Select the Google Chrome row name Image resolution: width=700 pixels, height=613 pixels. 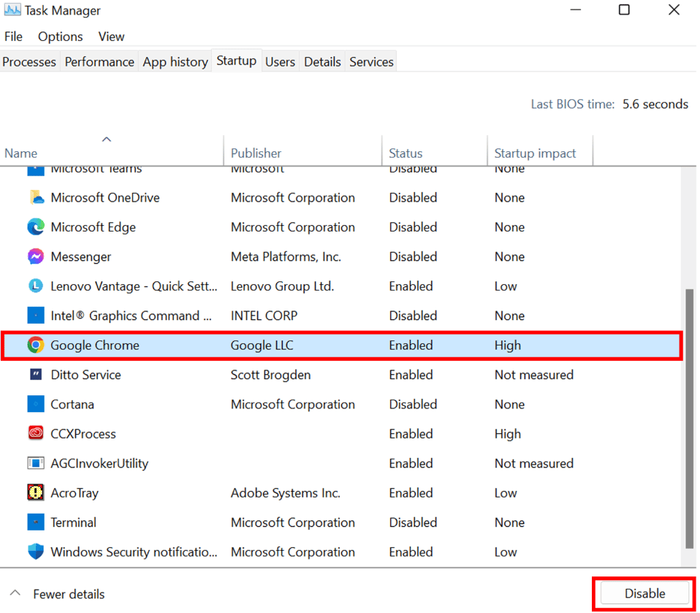tap(95, 345)
